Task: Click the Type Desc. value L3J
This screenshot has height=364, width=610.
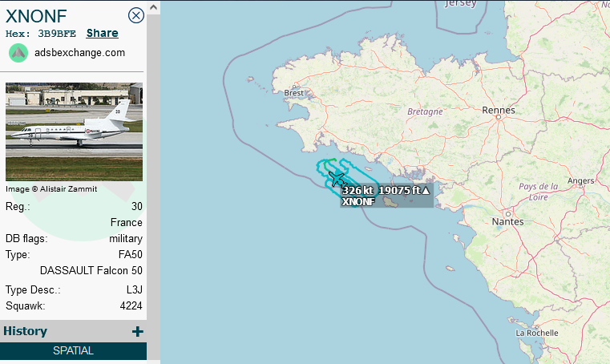Action: [x=135, y=289]
